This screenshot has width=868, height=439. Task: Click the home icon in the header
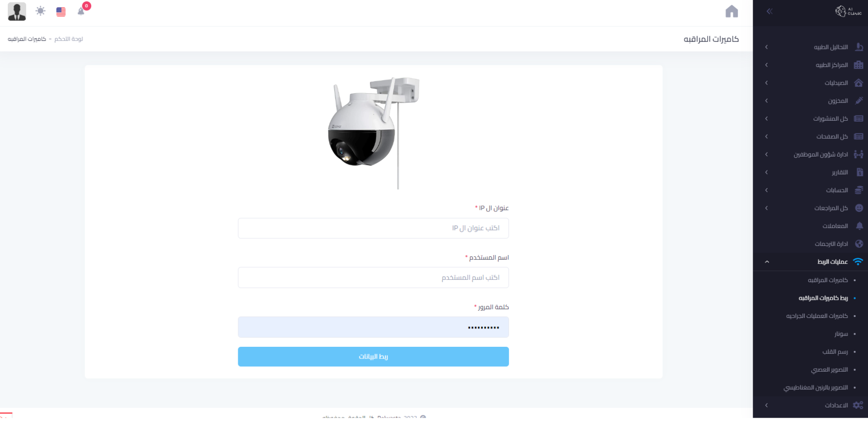(x=731, y=11)
